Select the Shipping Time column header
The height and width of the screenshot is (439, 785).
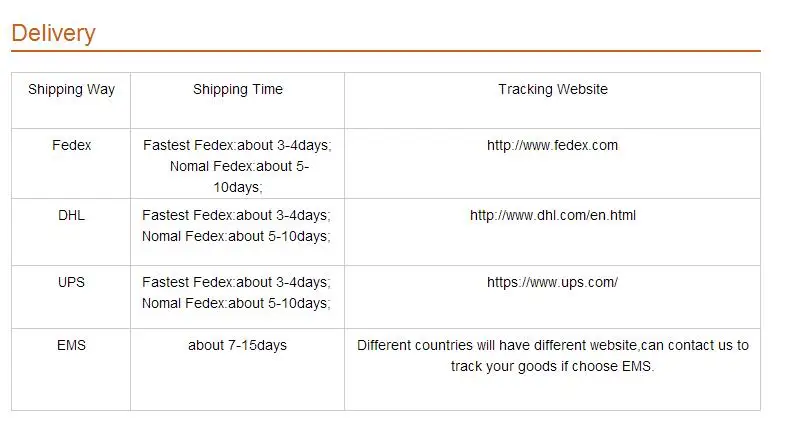point(238,89)
